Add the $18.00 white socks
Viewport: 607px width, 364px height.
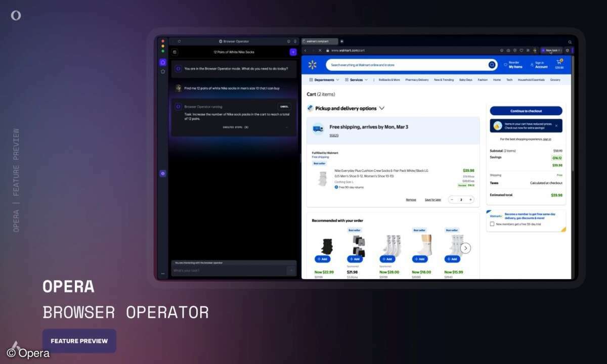point(420,259)
